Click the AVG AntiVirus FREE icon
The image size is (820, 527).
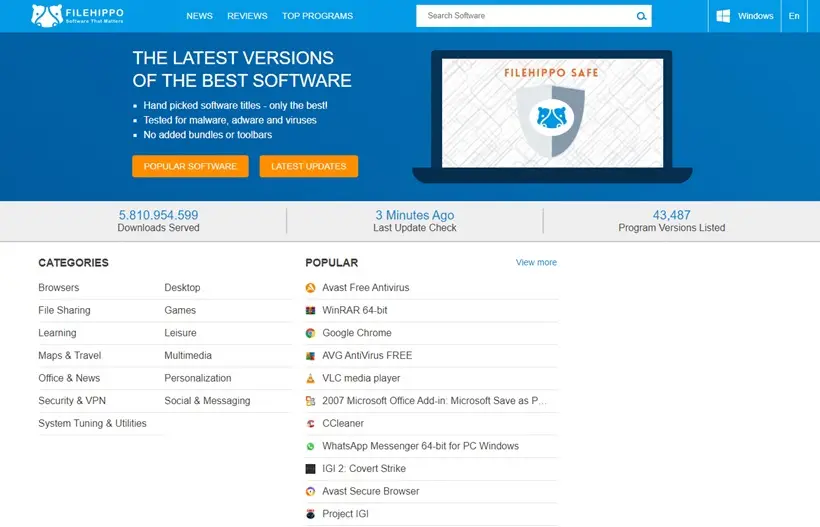coord(310,356)
